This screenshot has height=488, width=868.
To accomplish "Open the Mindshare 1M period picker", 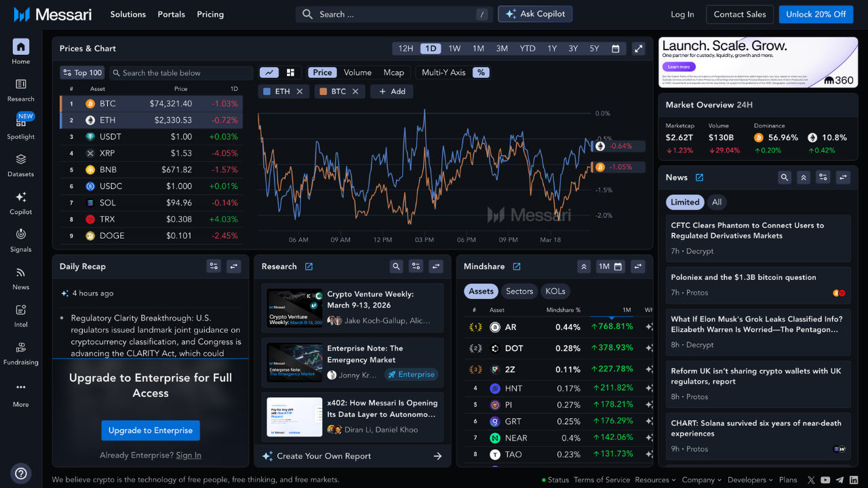I will pyautogui.click(x=610, y=266).
